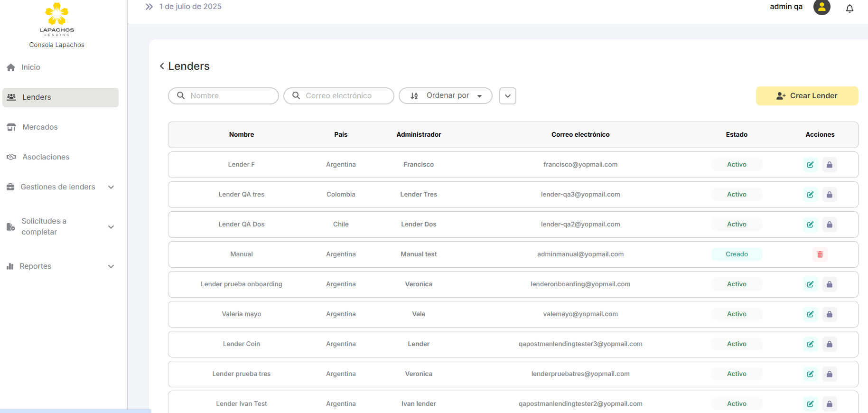This screenshot has height=413, width=868.
Task: Open the notifications bell
Action: click(849, 9)
